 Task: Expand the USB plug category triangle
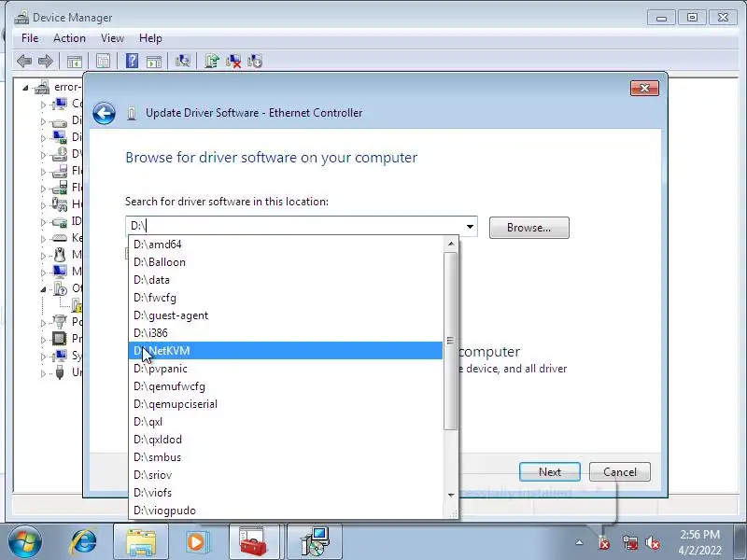point(43,373)
